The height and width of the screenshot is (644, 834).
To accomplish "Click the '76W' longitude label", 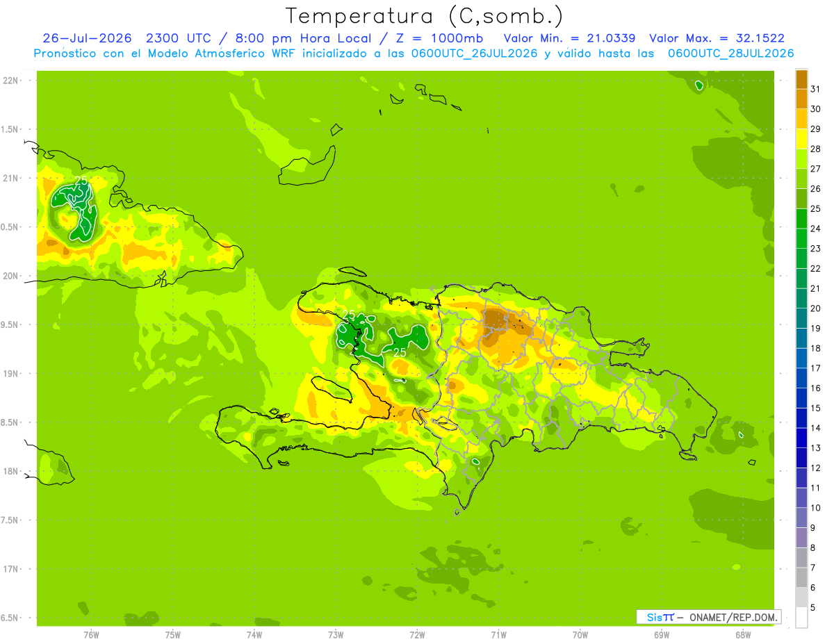I will [x=91, y=635].
